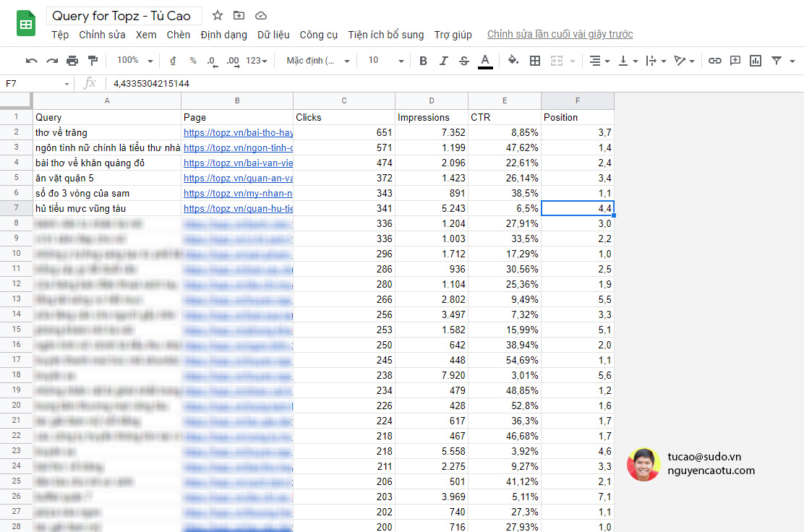Toggle bold formatting
Viewport: 804px width, 532px height.
tap(423, 61)
